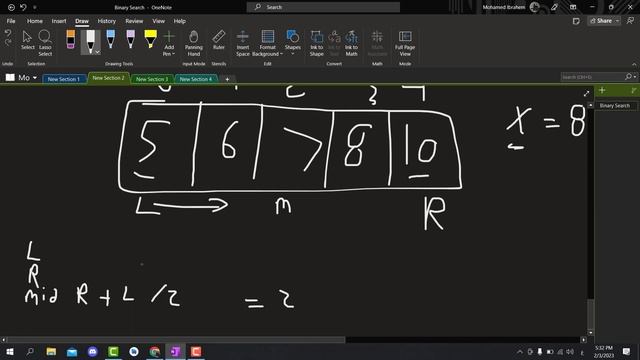Convert ink using Ink to Shape
The width and height of the screenshot is (640, 360).
coord(316,43)
